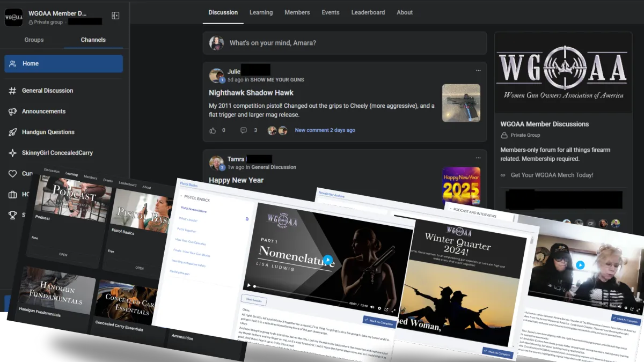Image resolution: width=644 pixels, height=362 pixels.
Task: Open comments on Nighthawk Shadow Hawk post
Action: coord(244,130)
